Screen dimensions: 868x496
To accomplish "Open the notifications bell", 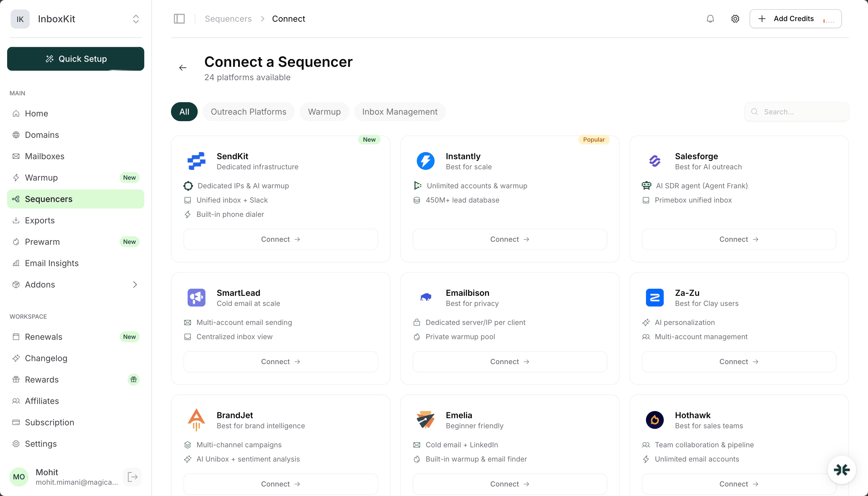I will click(x=710, y=19).
